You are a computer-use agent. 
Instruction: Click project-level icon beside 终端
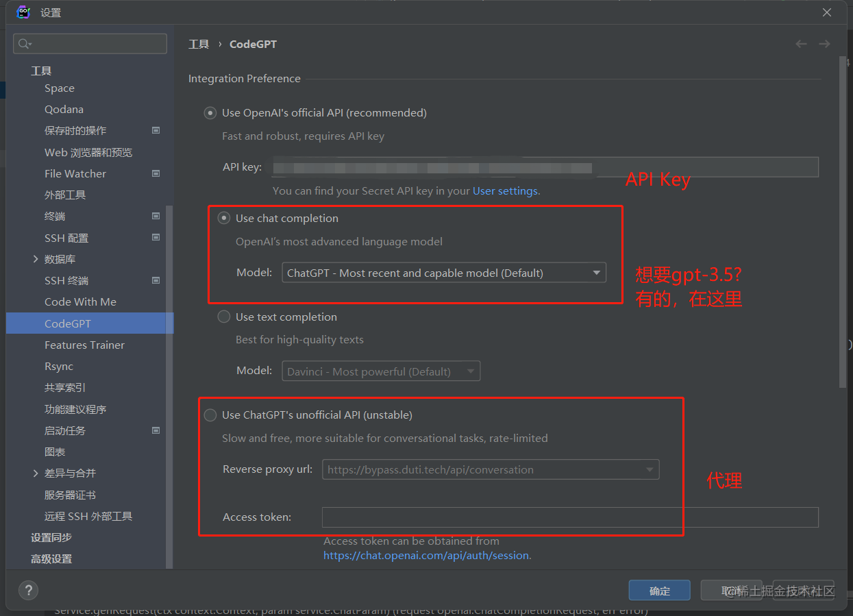coord(156,216)
